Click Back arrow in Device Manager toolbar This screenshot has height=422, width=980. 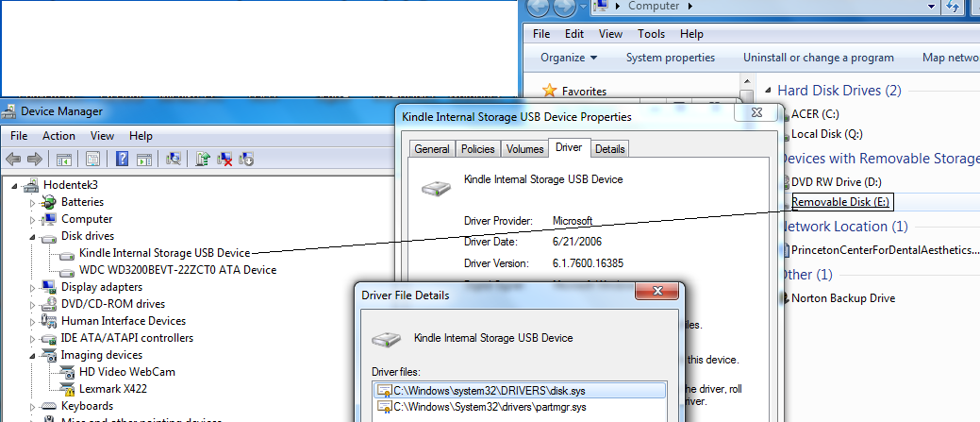13,160
